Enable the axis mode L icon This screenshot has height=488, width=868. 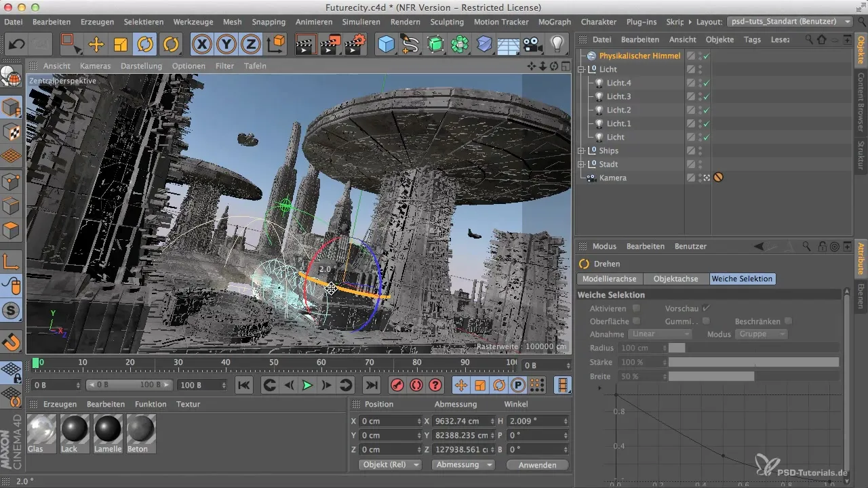(11, 261)
